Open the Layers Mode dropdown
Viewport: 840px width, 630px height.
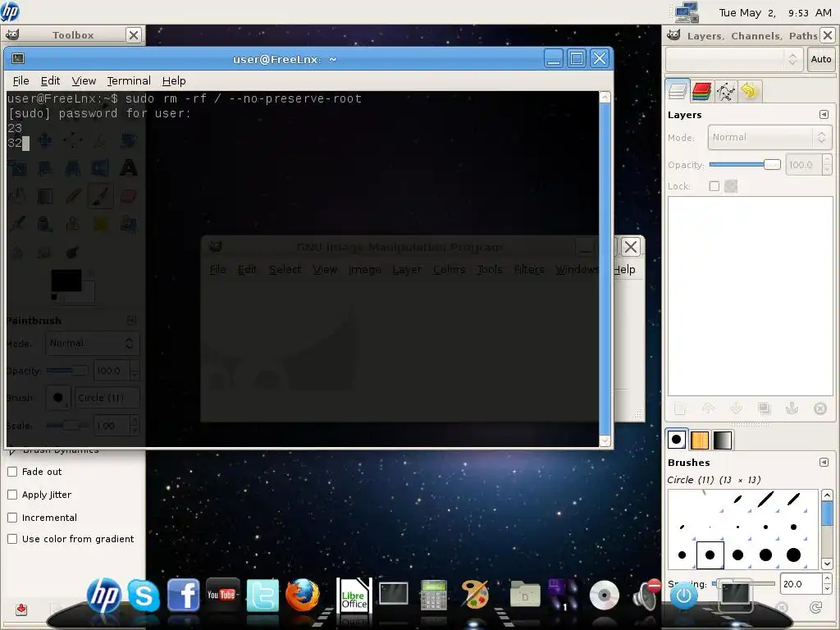click(x=769, y=138)
